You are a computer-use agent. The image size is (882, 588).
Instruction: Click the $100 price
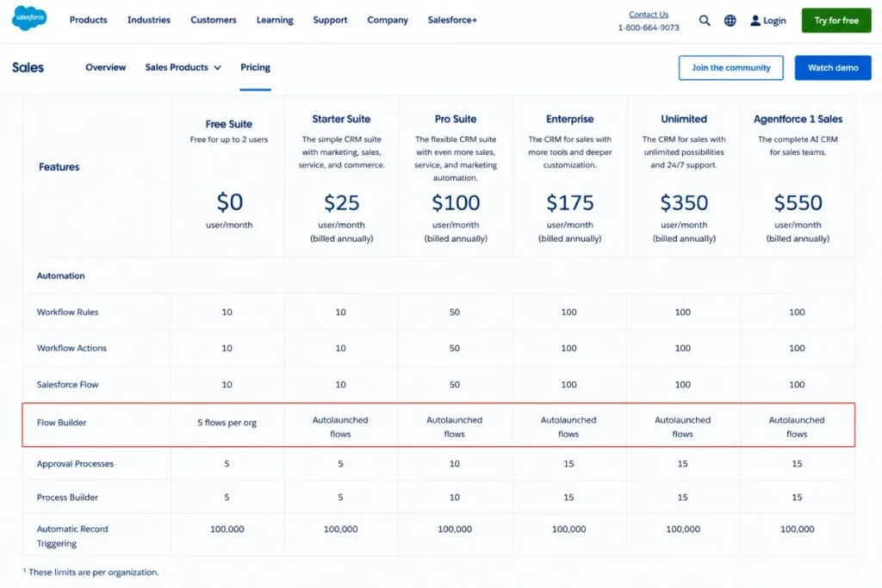tap(455, 202)
